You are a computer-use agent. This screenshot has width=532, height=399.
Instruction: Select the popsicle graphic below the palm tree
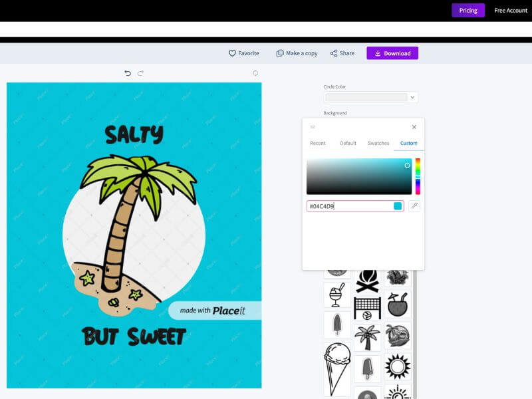click(367, 369)
